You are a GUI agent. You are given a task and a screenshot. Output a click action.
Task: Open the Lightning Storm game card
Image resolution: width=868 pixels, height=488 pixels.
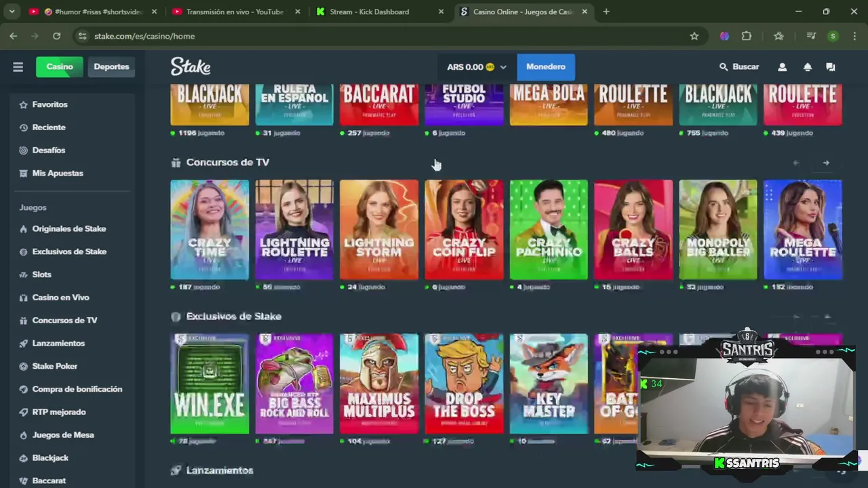[x=379, y=230]
